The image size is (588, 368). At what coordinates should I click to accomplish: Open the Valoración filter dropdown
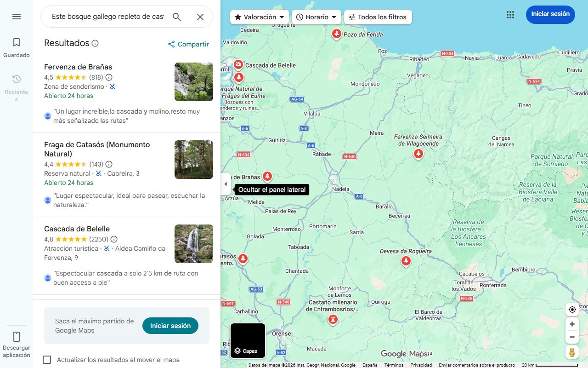pos(259,17)
